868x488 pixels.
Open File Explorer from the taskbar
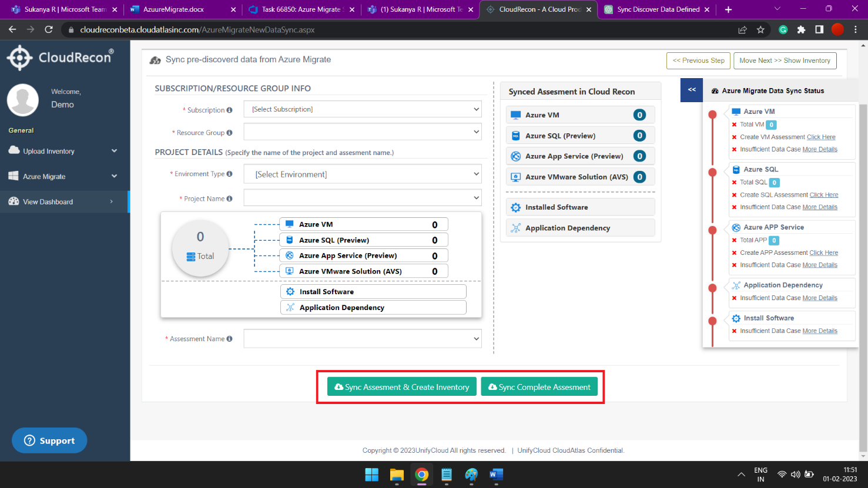pyautogui.click(x=397, y=474)
